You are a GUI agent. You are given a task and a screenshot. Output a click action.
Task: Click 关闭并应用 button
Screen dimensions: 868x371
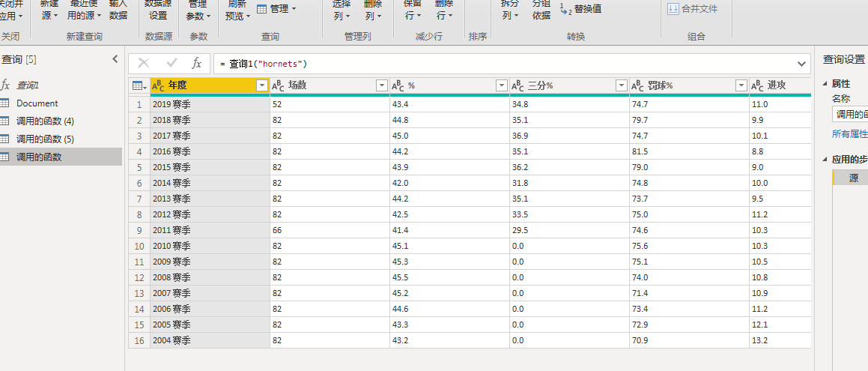click(x=11, y=10)
